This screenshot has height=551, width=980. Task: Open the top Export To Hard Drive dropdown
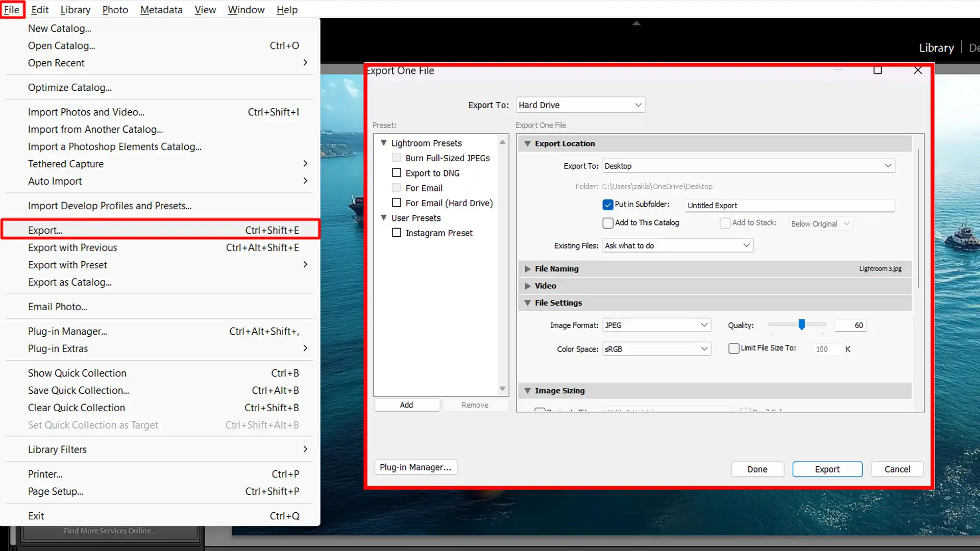tap(580, 105)
